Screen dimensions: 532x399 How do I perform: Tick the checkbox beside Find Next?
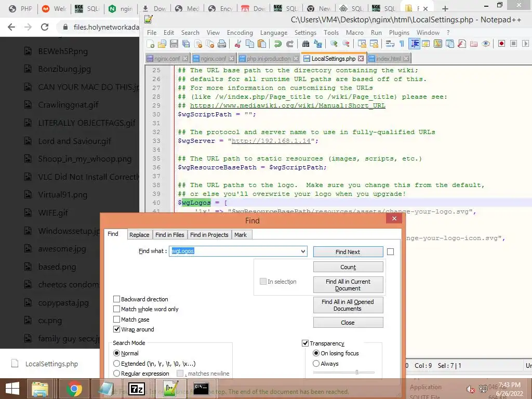[x=391, y=251]
